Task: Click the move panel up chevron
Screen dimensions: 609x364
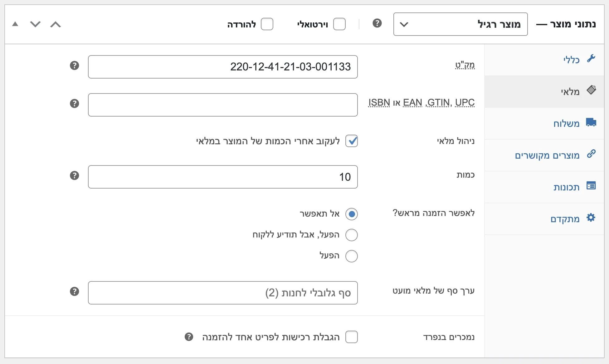Action: coord(56,24)
